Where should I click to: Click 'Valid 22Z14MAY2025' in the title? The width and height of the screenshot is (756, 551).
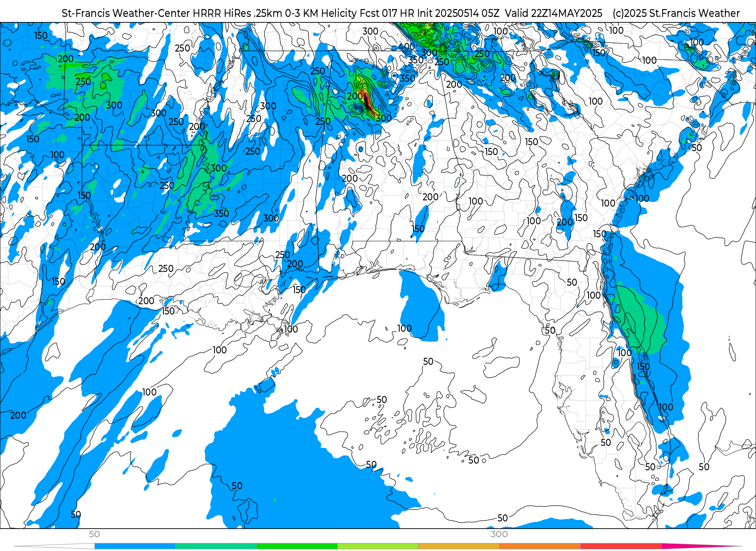point(554,13)
